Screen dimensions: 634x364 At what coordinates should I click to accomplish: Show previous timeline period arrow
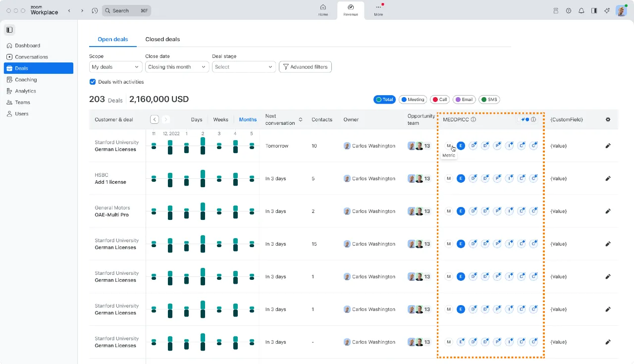pyautogui.click(x=155, y=119)
